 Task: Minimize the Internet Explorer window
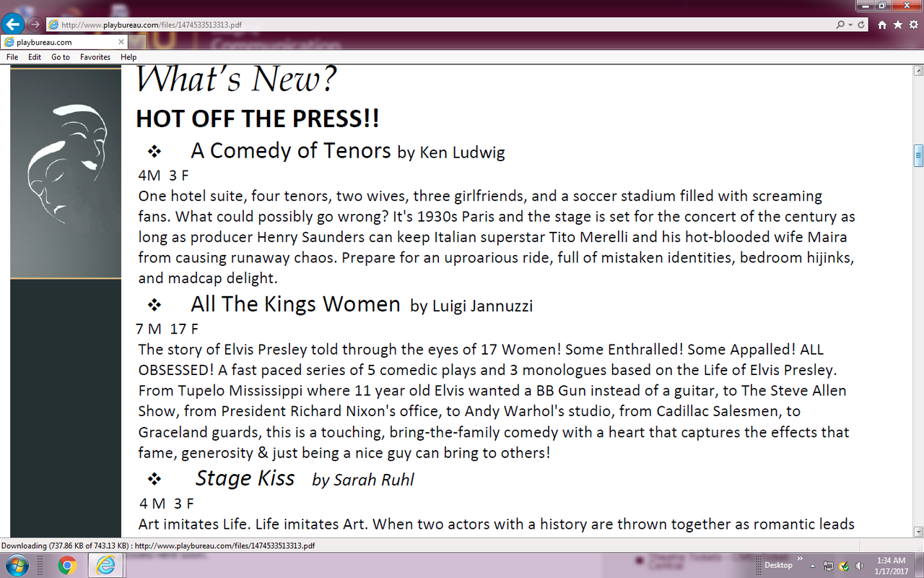[866, 5]
